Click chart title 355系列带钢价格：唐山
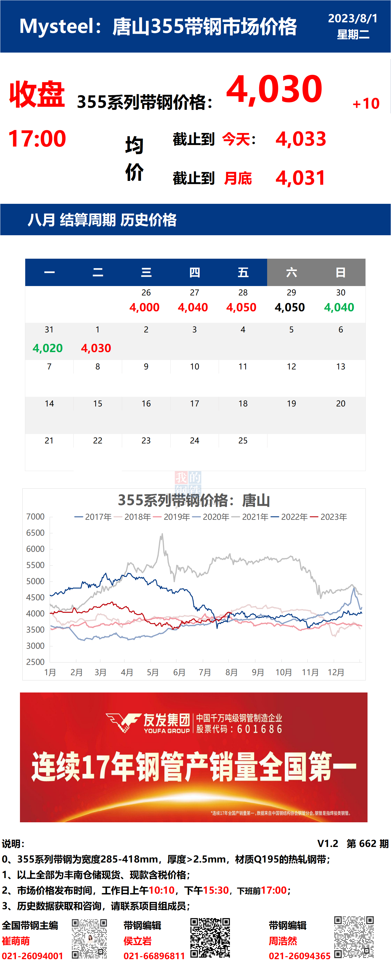This screenshot has height=980, width=391. point(194,500)
